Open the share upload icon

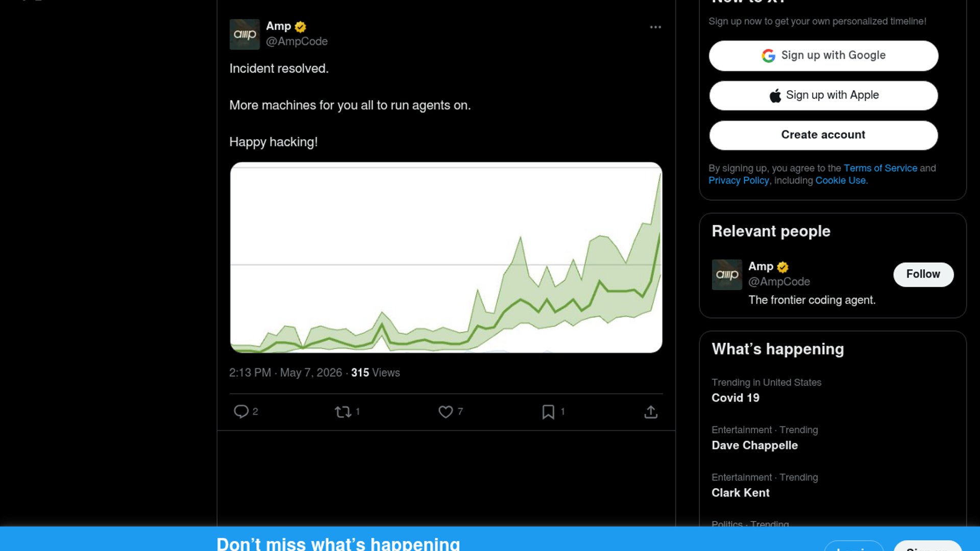(x=651, y=412)
